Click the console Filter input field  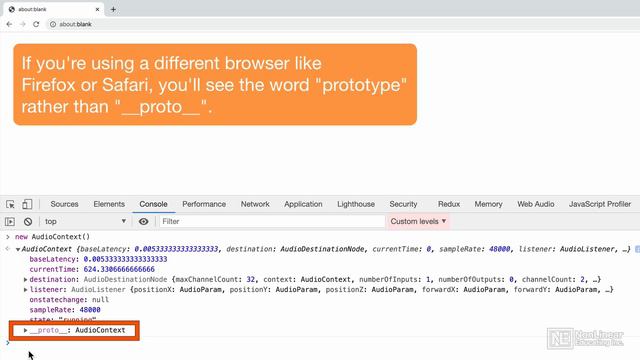[x=272, y=222]
